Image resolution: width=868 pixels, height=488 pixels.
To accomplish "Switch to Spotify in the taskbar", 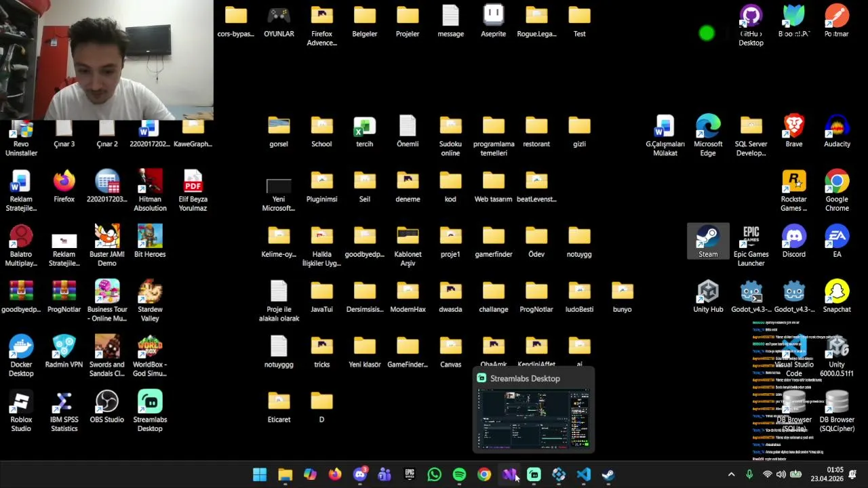I will [459, 474].
